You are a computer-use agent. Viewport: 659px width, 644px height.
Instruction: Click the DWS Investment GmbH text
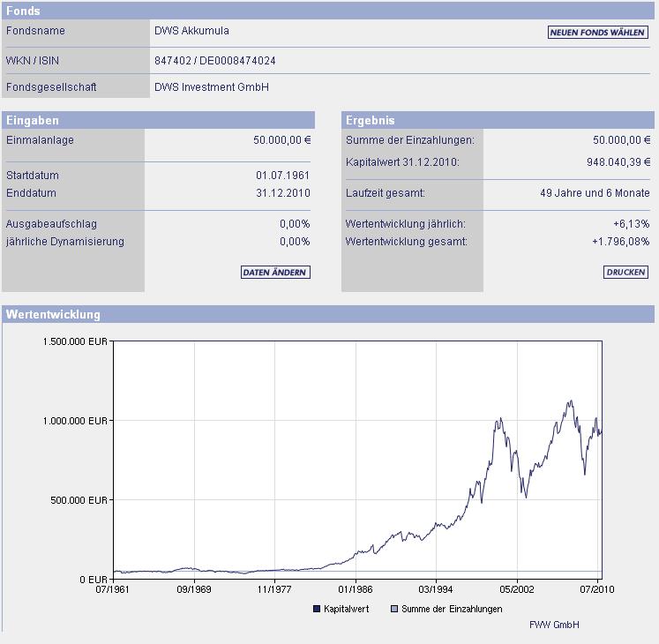tap(212, 87)
